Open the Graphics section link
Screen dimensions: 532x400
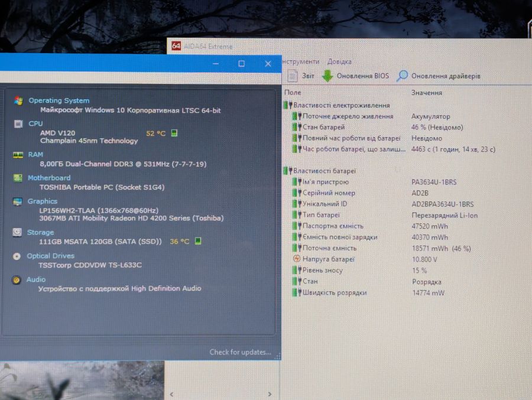click(43, 201)
